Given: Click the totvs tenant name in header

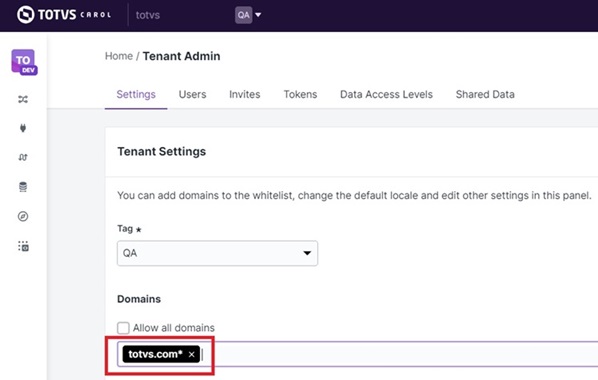Looking at the screenshot, I should pyautogui.click(x=148, y=15).
